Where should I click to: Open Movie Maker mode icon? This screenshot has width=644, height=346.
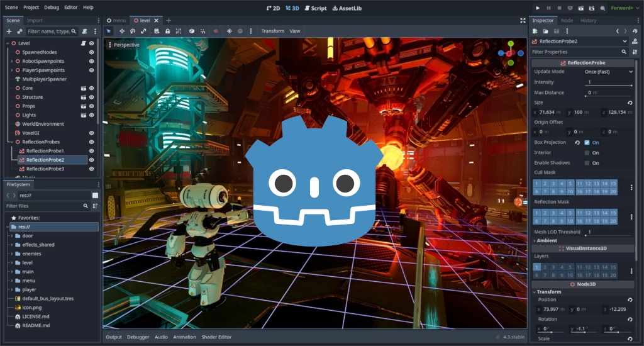click(602, 8)
